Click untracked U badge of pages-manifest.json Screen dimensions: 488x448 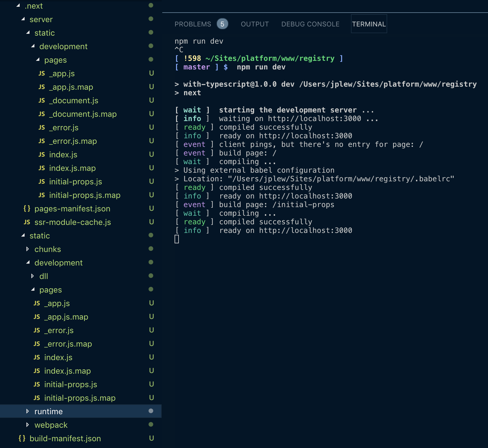(152, 208)
